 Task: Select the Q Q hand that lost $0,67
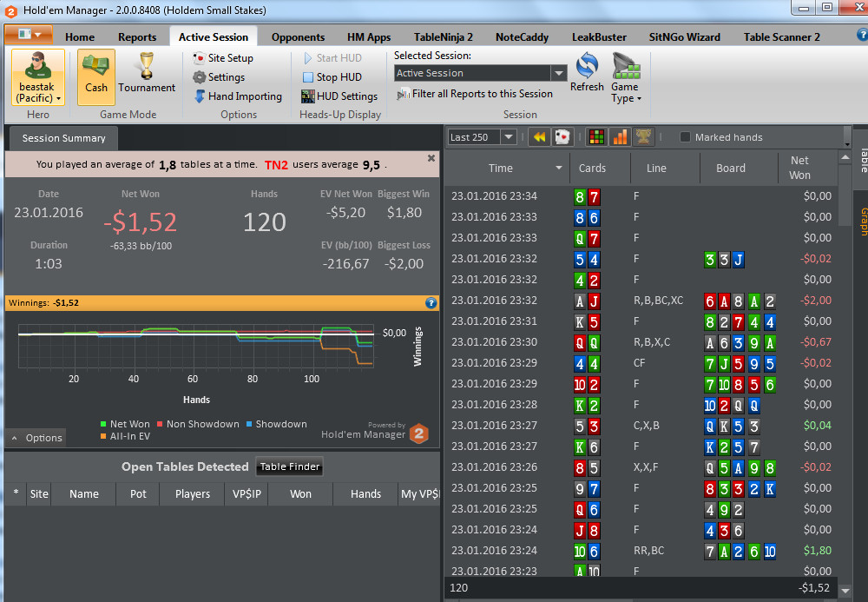[x=641, y=342]
